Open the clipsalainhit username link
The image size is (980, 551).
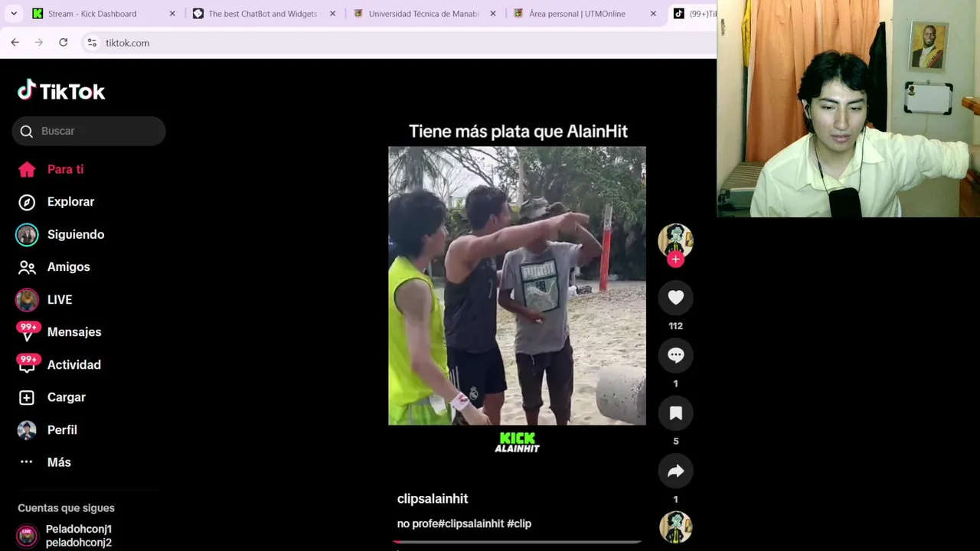coord(433,498)
